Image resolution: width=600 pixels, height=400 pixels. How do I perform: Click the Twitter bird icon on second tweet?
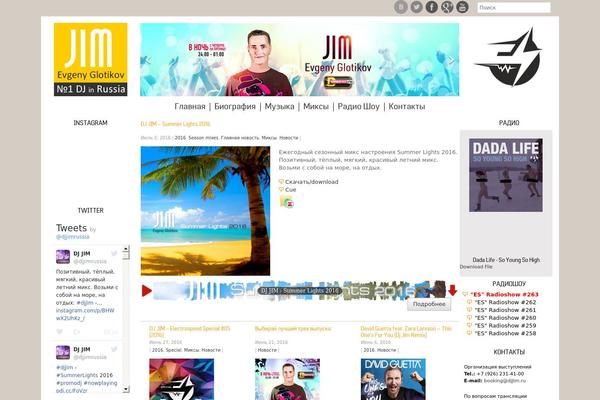114,349
